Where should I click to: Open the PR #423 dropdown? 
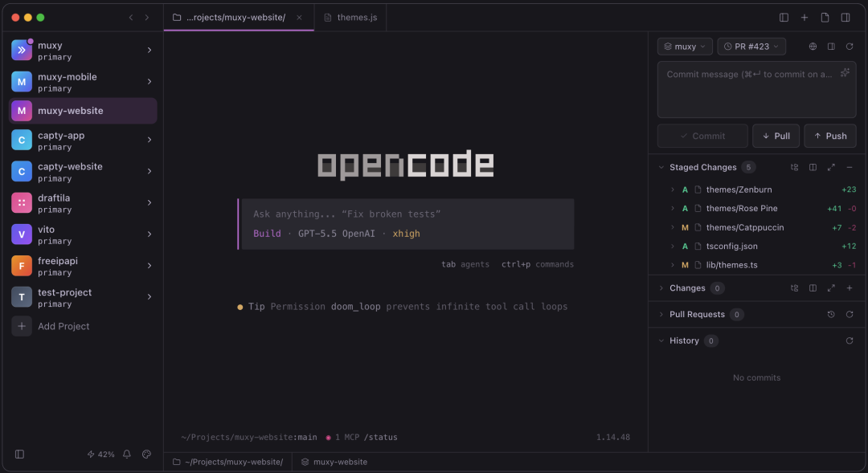pos(751,47)
